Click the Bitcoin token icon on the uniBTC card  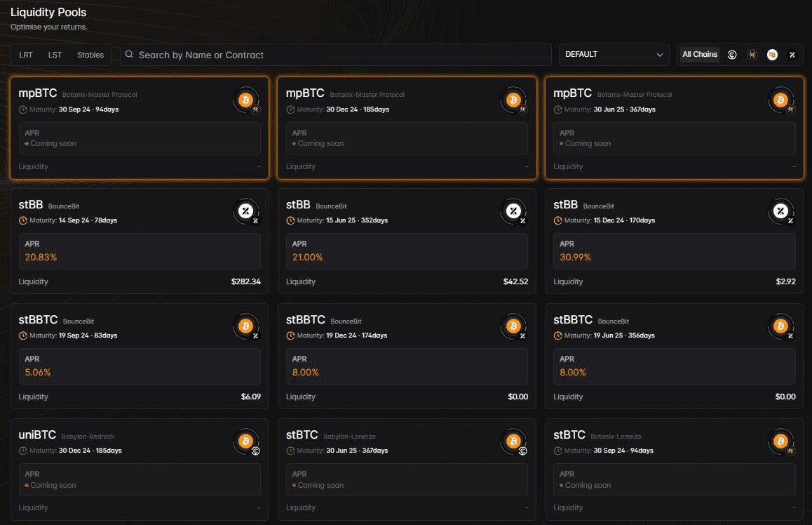coord(245,441)
